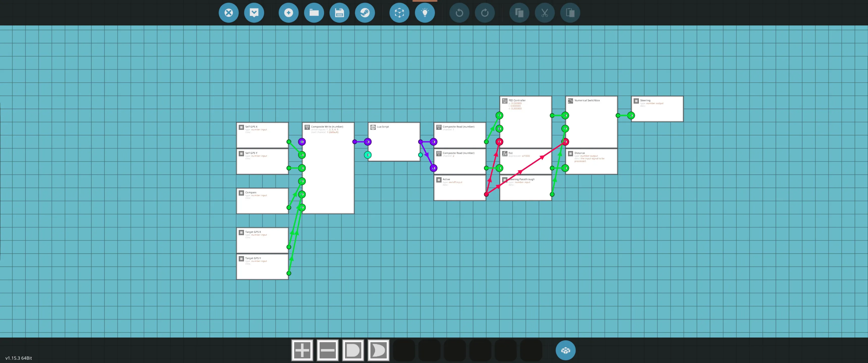Open the Steam workshop button
The width and height of the screenshot is (868, 363).
(365, 13)
